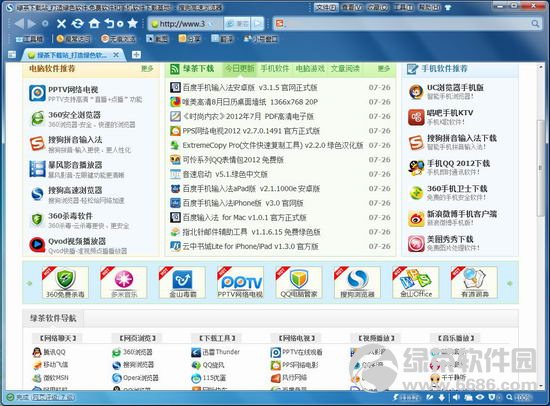Screen dimensions: 550x406
Task: Open the 工具 menu
Action: point(403,7)
